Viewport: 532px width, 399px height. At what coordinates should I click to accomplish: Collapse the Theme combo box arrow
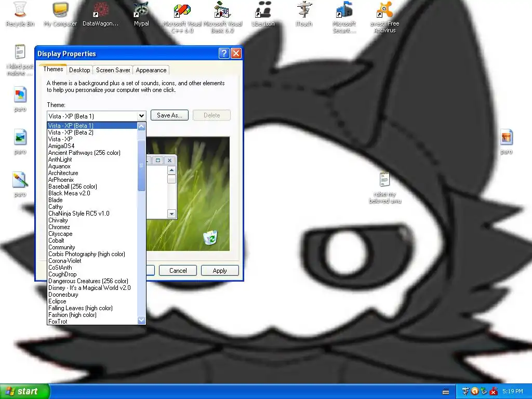tap(141, 116)
